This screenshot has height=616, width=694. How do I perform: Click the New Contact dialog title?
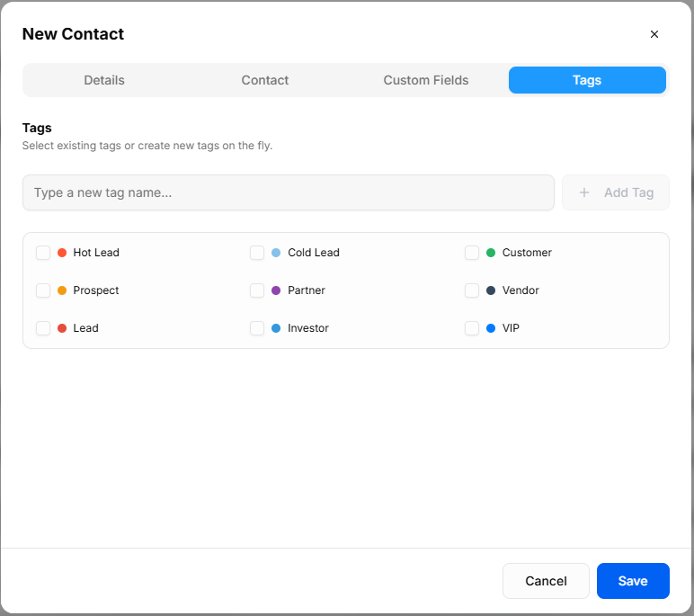pyautogui.click(x=73, y=34)
